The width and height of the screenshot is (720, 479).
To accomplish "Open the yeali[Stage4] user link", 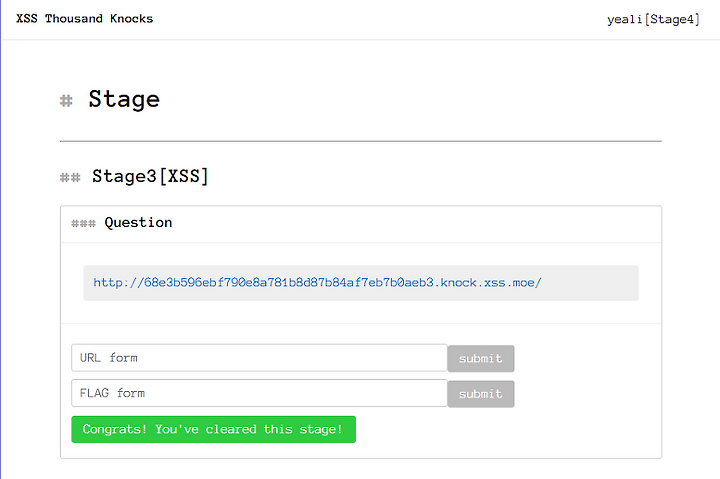I will pyautogui.click(x=653, y=19).
